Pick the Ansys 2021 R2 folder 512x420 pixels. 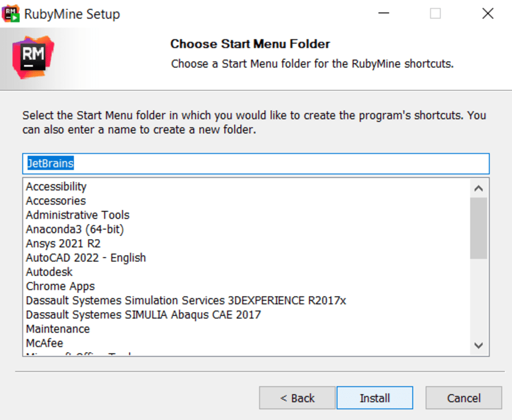[63, 243]
